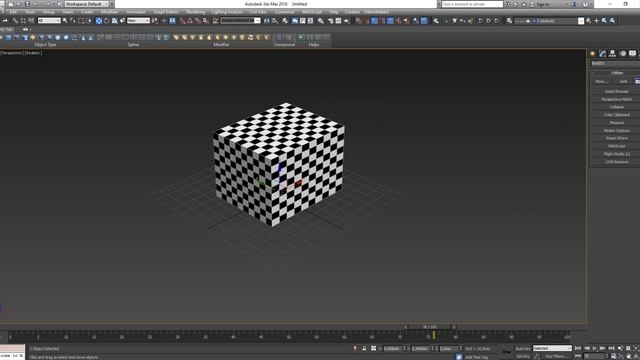Toggle the Selection Lock padlock
Viewport: 640px width, 360px height.
pos(364,348)
